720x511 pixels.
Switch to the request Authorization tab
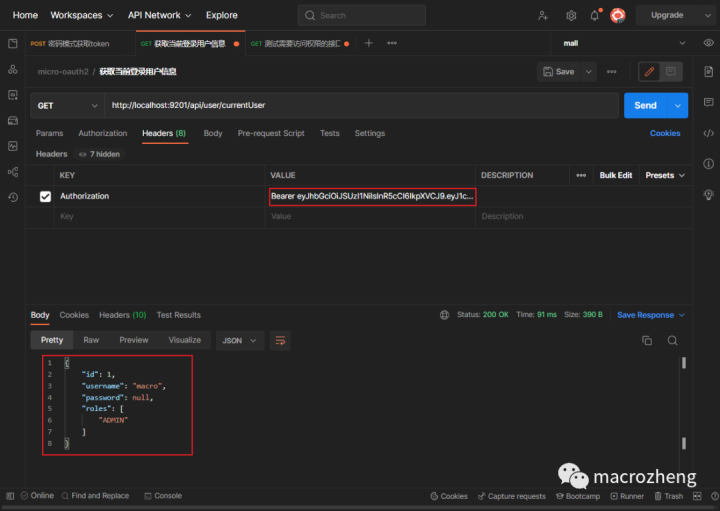coord(102,133)
